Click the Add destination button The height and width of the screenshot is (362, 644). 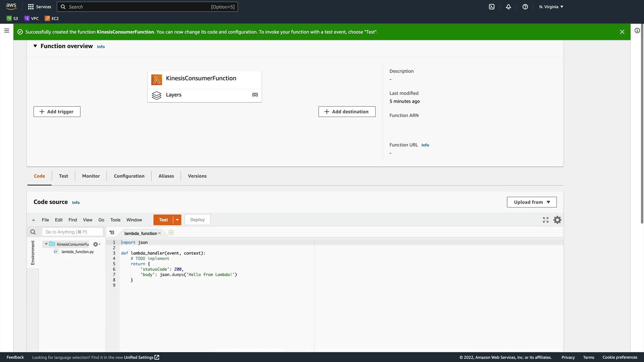point(347,112)
